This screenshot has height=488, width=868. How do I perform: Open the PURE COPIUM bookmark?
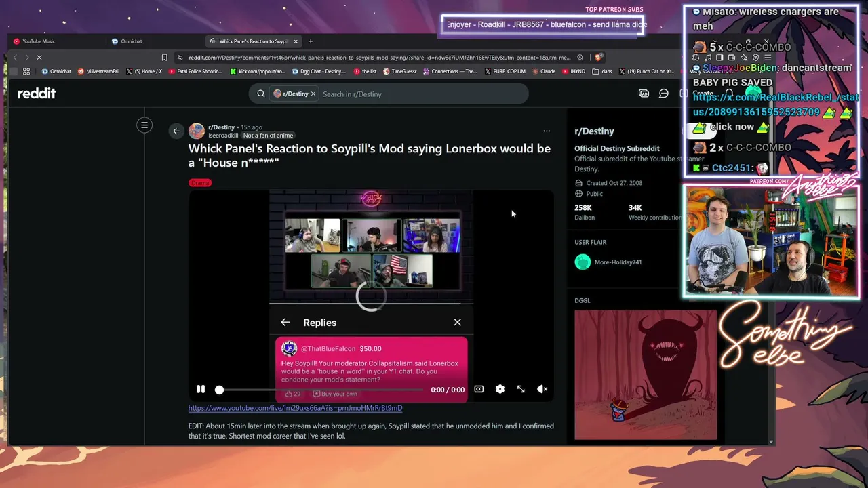[505, 71]
